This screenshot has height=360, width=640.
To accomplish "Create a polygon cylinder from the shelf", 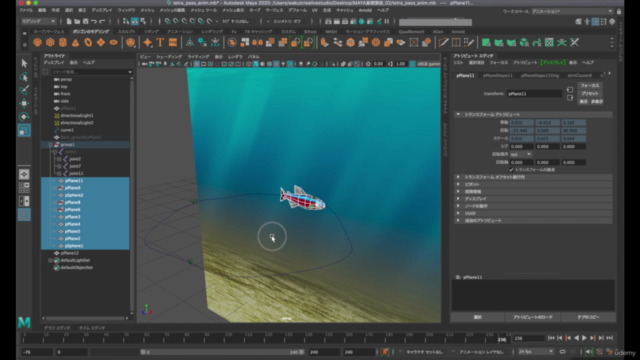I will 63,42.
